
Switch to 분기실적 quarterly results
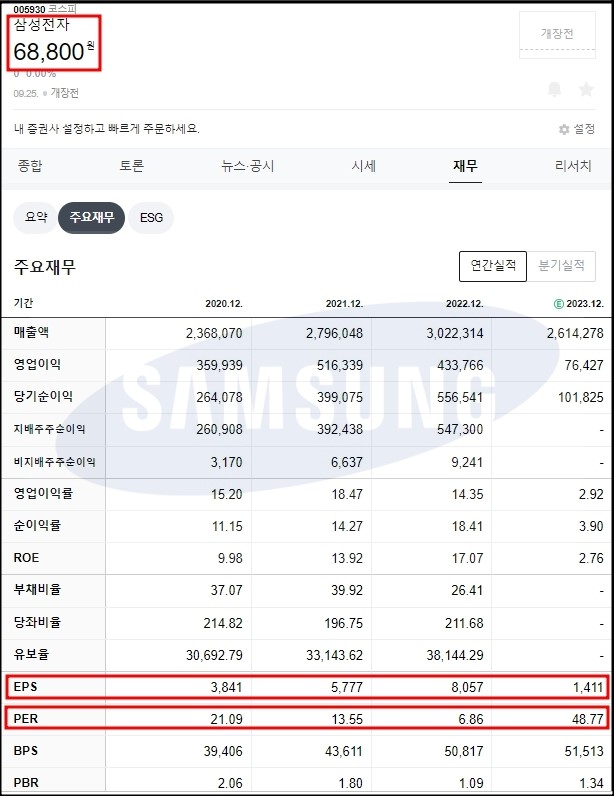pos(561,266)
